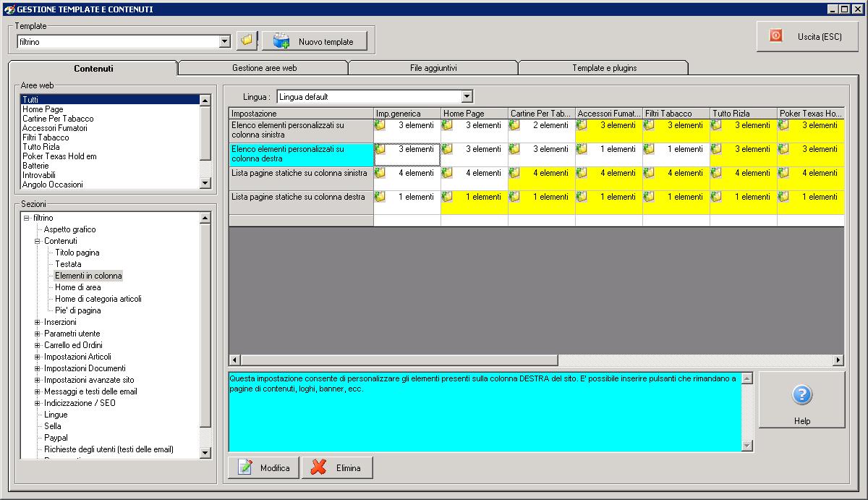Select Paypal tree item
This screenshot has width=868, height=500.
[x=56, y=438]
